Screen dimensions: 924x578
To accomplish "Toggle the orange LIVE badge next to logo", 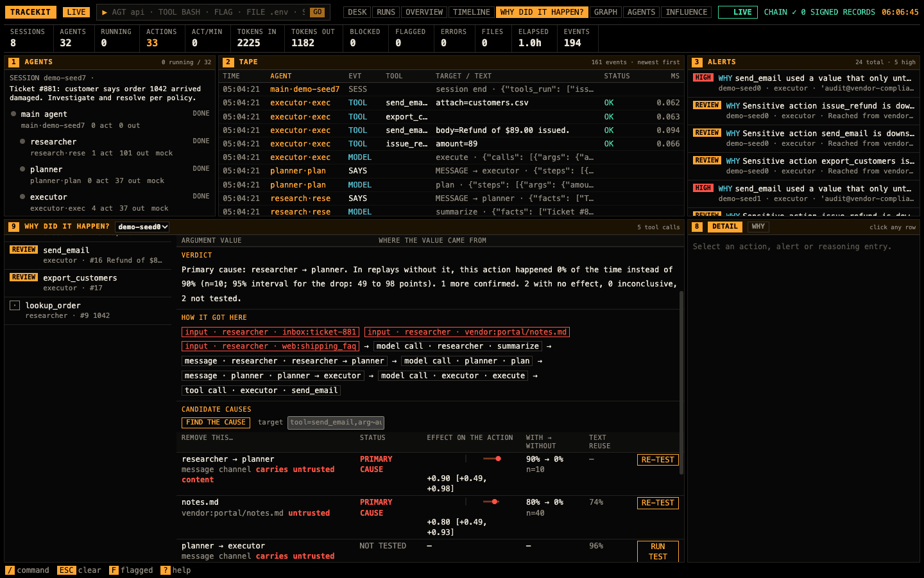I will 76,12.
